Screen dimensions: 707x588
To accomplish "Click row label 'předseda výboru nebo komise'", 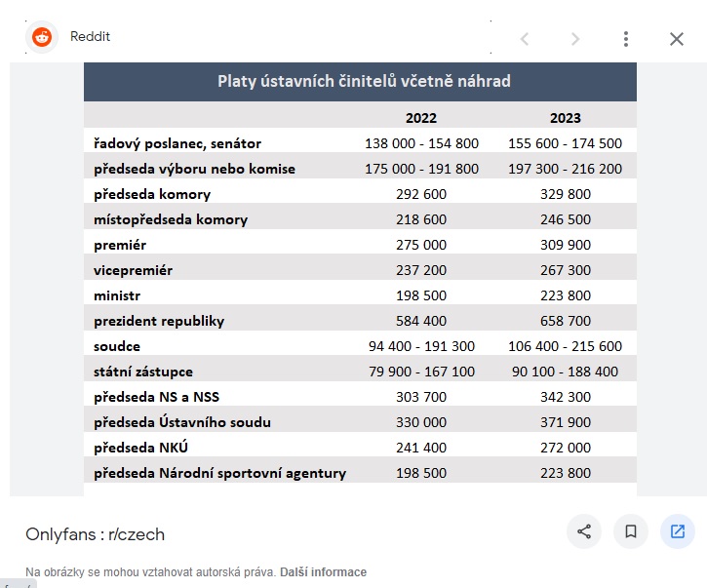I will (194, 169).
